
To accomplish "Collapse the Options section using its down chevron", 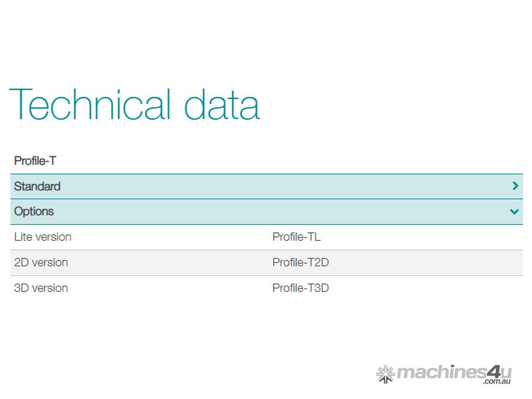I will tap(514, 211).
